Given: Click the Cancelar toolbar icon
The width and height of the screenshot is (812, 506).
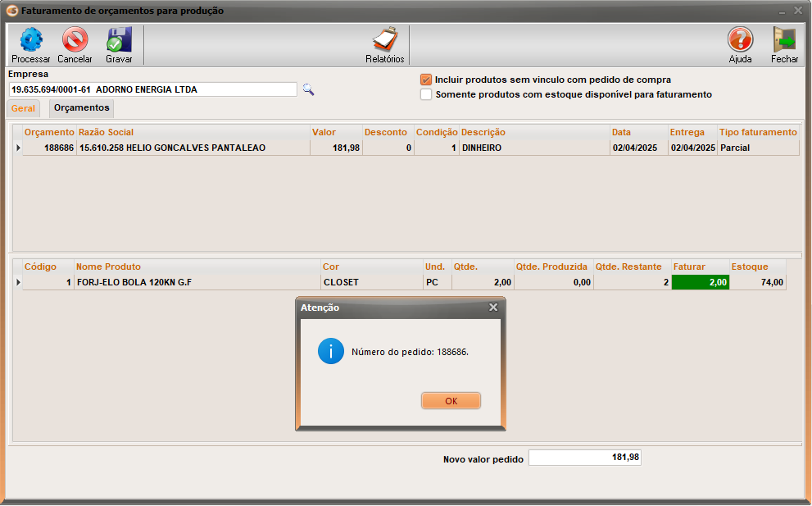Looking at the screenshot, I should (x=75, y=40).
